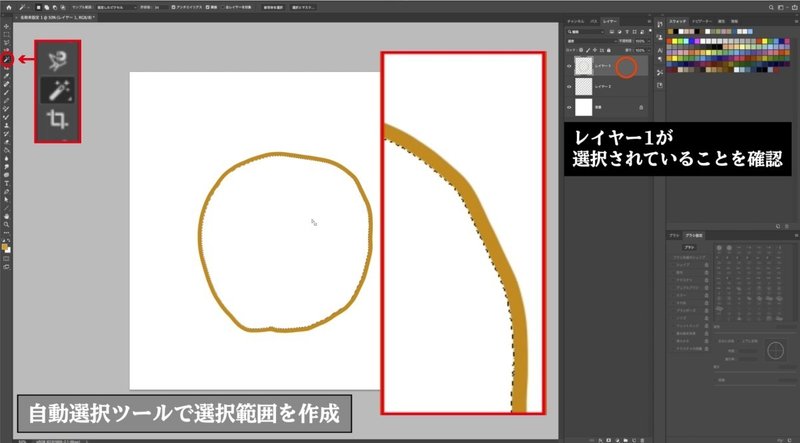Image resolution: width=800 pixels, height=443 pixels.
Task: Open the tool preset picker arrow
Action: click(29, 8)
